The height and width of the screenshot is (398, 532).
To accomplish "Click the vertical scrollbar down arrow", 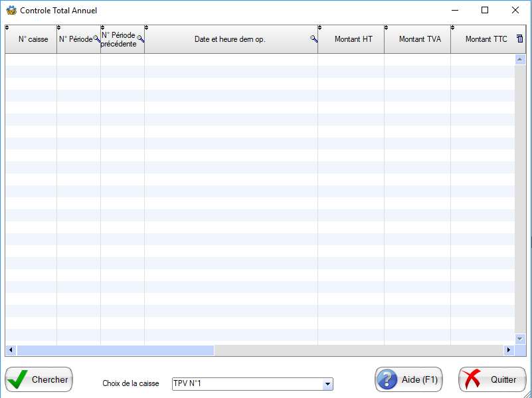I will (x=520, y=339).
